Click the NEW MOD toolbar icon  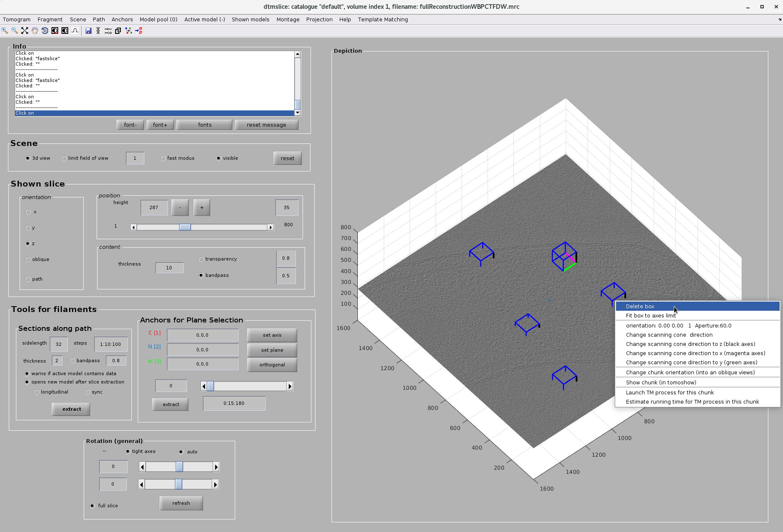(x=108, y=31)
